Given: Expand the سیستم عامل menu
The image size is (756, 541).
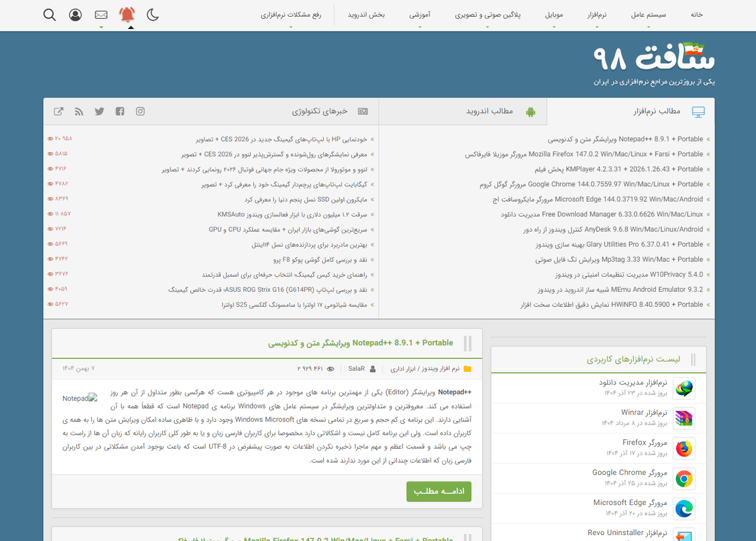Looking at the screenshot, I should click(x=648, y=15).
